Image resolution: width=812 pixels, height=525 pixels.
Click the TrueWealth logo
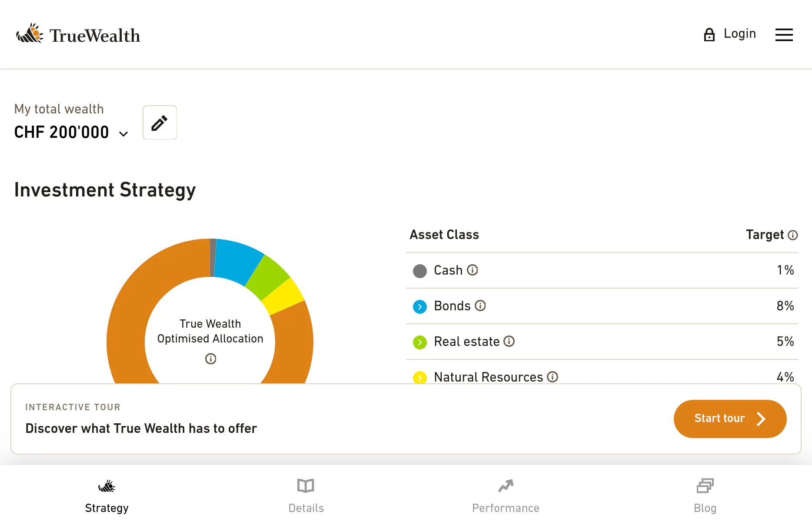[x=78, y=34]
